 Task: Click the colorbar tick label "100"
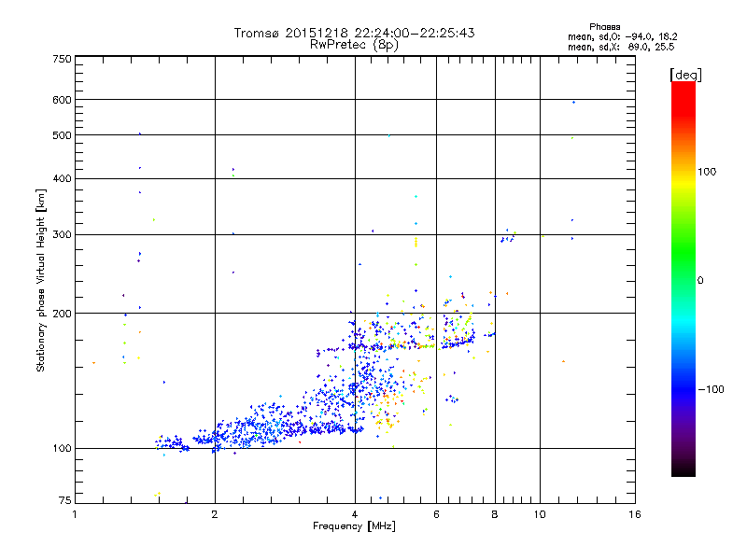[x=707, y=172]
